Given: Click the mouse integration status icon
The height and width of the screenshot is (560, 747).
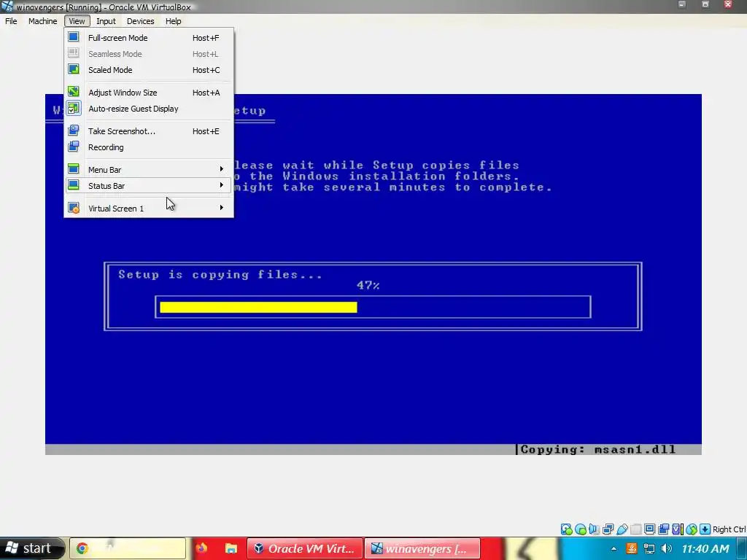Looking at the screenshot, I should pyautogui.click(x=692, y=529).
